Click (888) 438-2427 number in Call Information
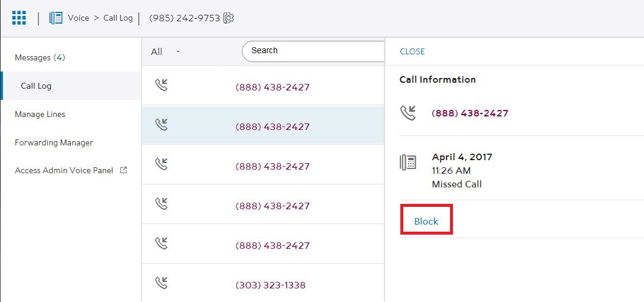 pyautogui.click(x=470, y=113)
